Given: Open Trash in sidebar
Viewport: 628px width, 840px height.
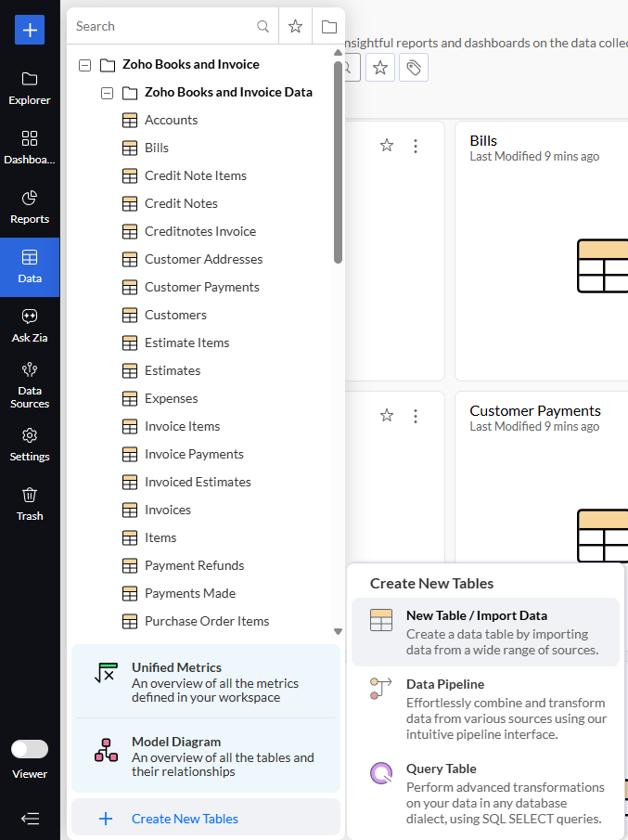Looking at the screenshot, I should tap(30, 504).
